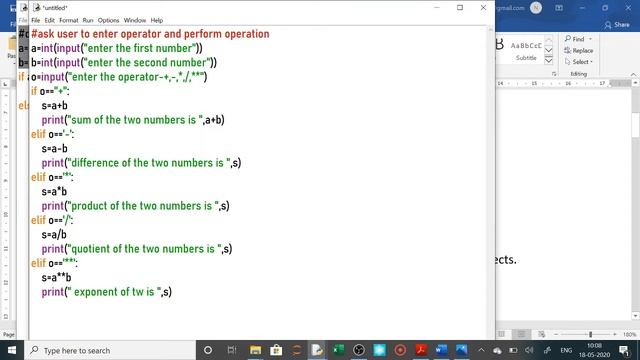Show hidden system tray icons

pos(481,350)
